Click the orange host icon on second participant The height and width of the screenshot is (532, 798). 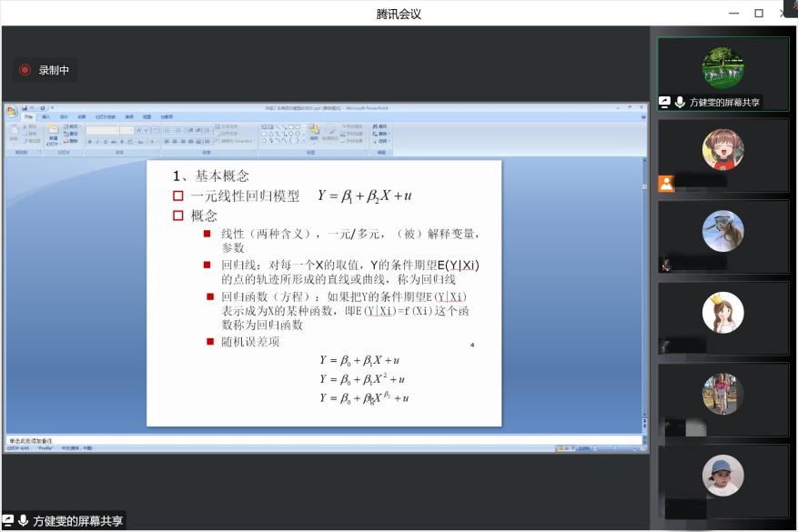tap(666, 184)
